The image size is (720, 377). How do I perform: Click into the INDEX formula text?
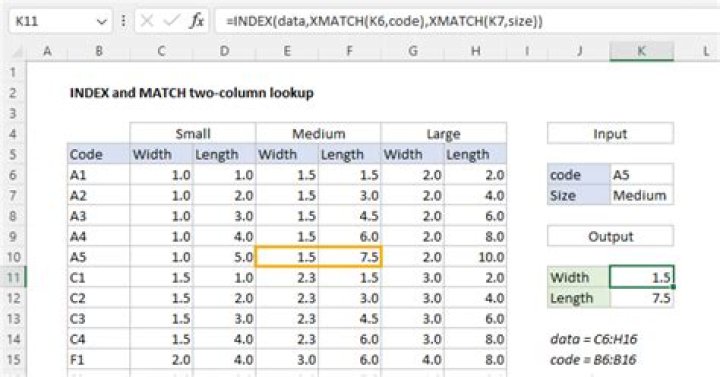click(x=384, y=21)
